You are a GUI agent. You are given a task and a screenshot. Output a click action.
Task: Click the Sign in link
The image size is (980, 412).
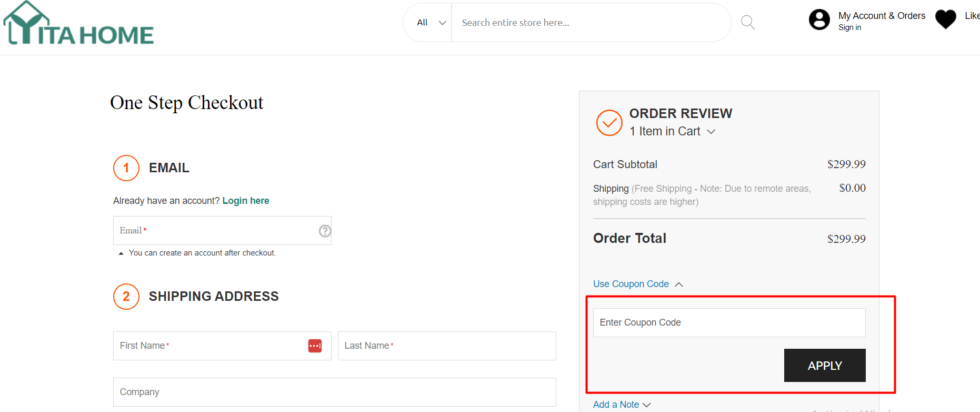849,27
